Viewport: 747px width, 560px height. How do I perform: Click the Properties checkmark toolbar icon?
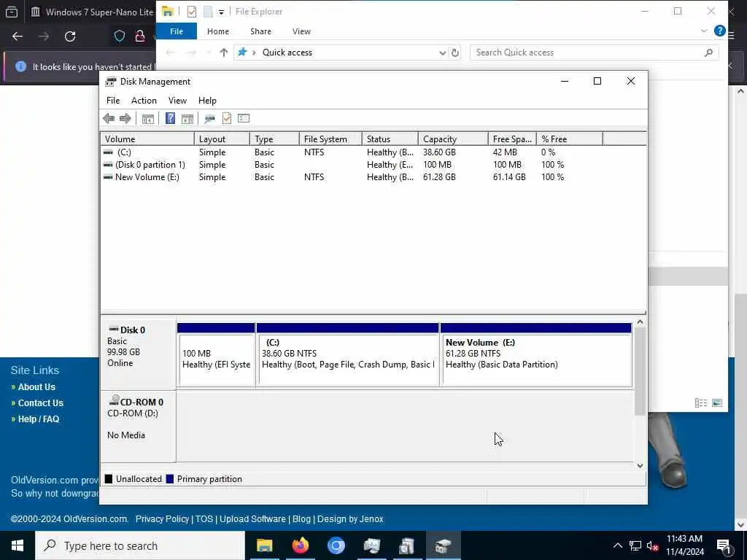[x=227, y=118]
